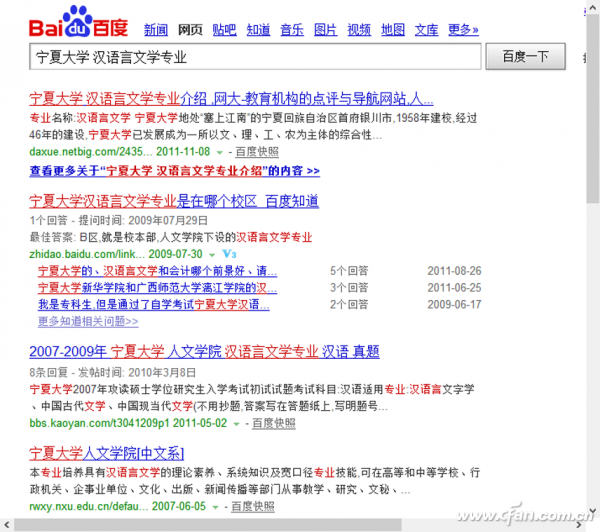Click the Baidu logo
Viewport: 600px width, 532px height.
click(x=78, y=22)
